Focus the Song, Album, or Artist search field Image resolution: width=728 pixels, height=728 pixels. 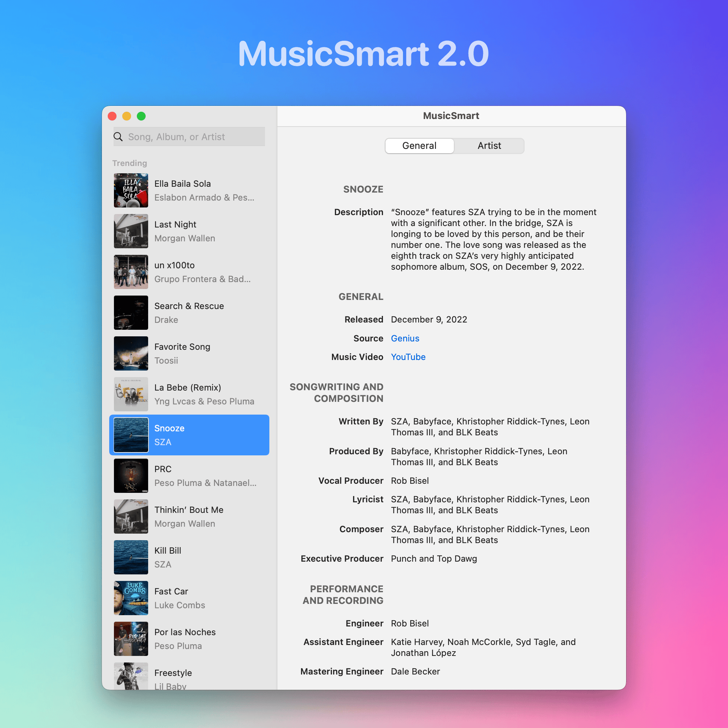(189, 136)
